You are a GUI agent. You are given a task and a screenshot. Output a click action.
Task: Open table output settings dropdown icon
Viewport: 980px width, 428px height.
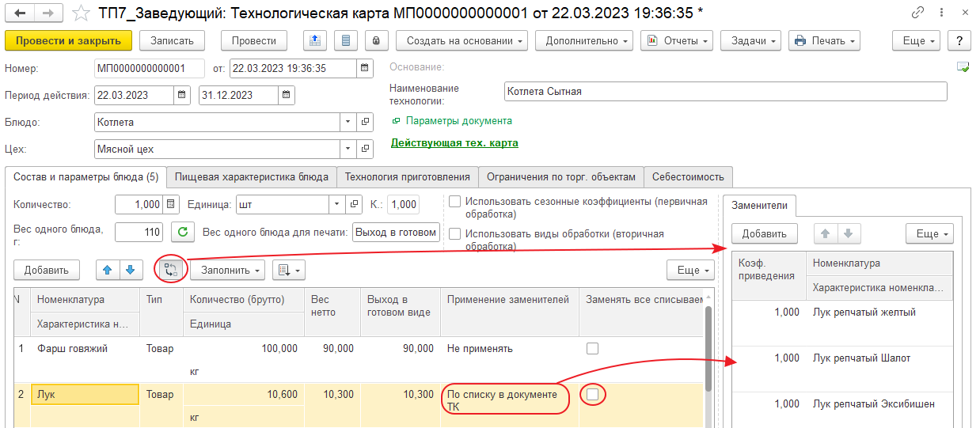[288, 270]
